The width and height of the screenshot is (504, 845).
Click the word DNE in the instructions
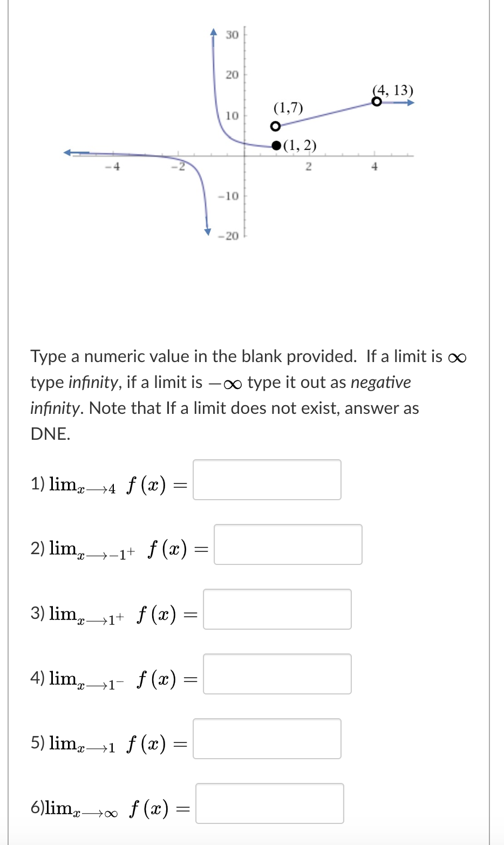coord(47,433)
